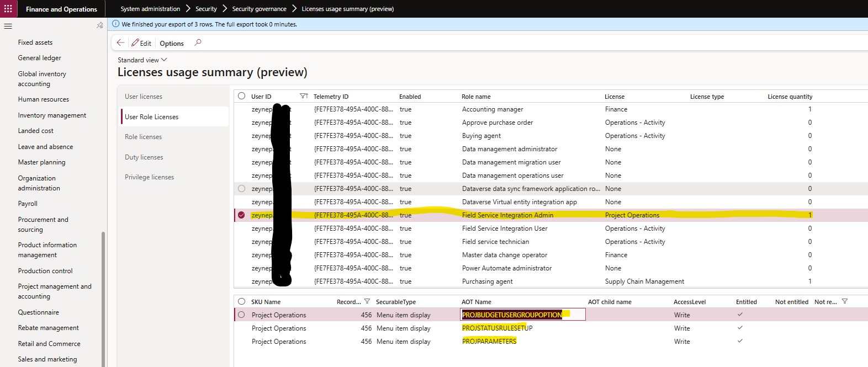Toggle select-all circle in the SKU grid header
This screenshot has height=367, width=868.
coord(241,301)
